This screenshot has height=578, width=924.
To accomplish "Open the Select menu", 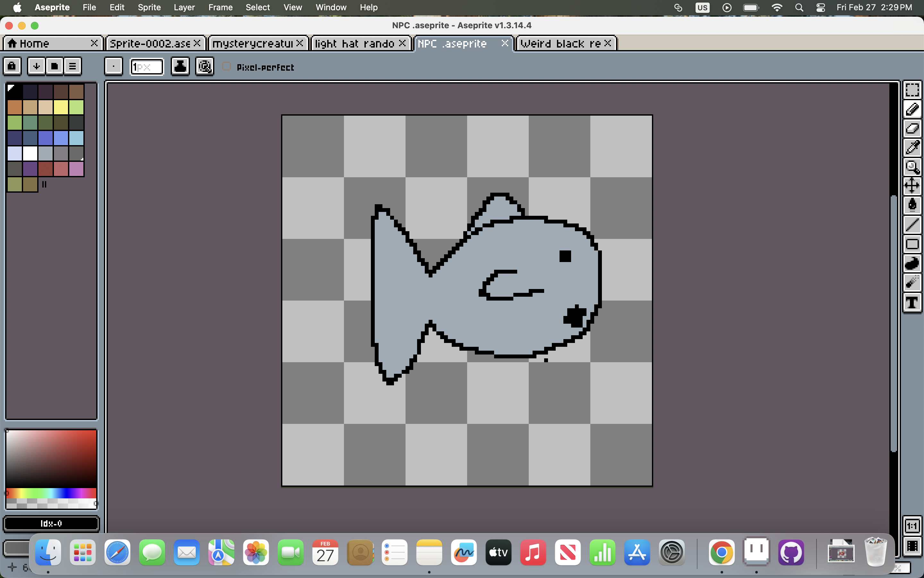I will pyautogui.click(x=258, y=7).
